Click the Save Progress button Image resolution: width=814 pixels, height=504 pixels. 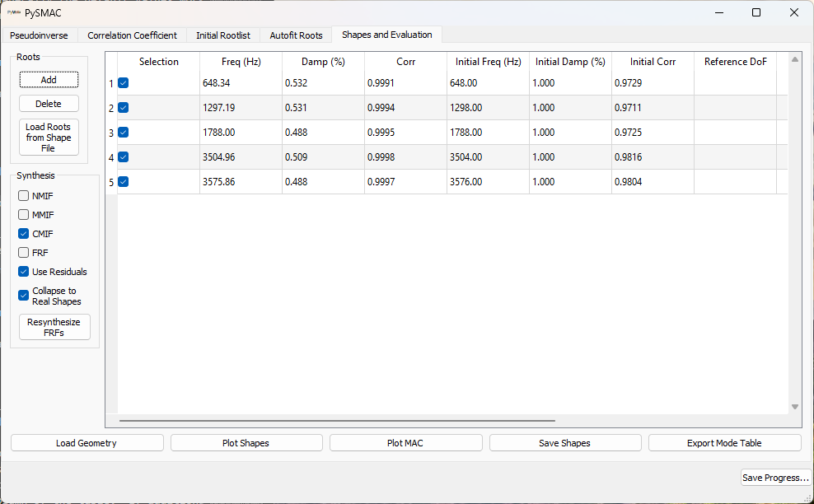click(775, 478)
